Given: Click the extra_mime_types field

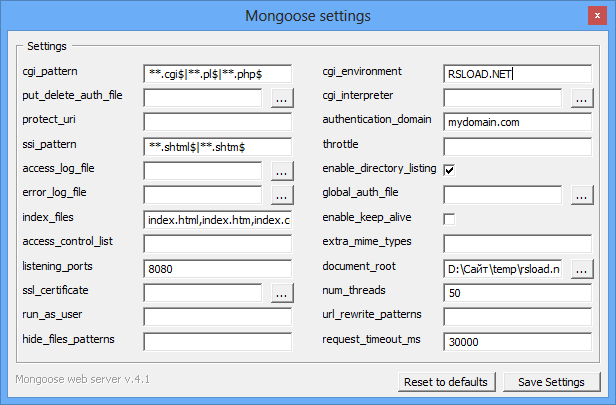Looking at the screenshot, I should [x=517, y=244].
